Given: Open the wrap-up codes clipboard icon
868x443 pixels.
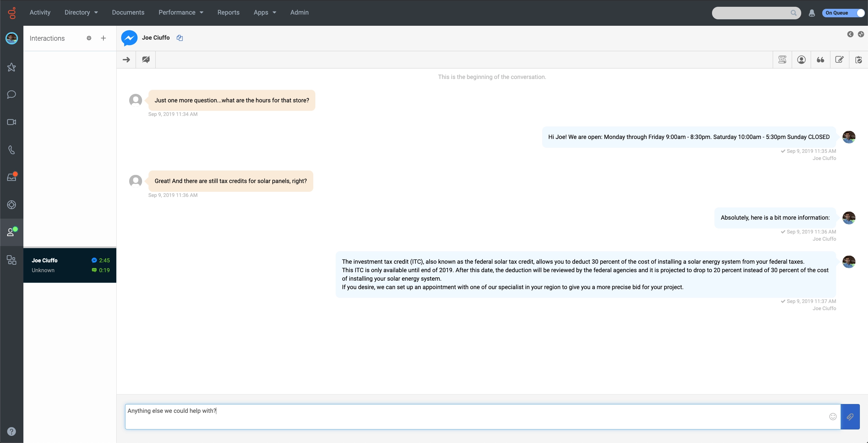Looking at the screenshot, I should tap(858, 60).
